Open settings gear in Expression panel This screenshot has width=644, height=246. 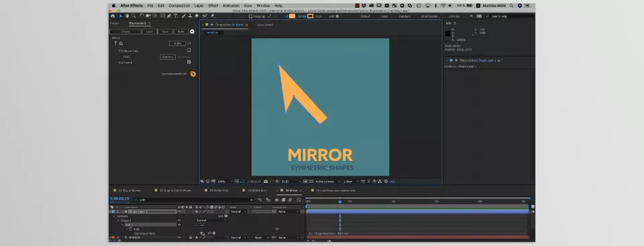click(x=192, y=32)
